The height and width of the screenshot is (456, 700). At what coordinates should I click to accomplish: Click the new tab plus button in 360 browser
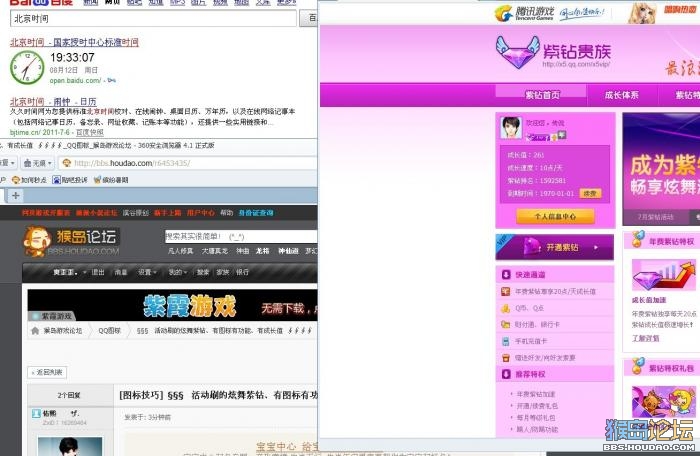(x=16, y=195)
